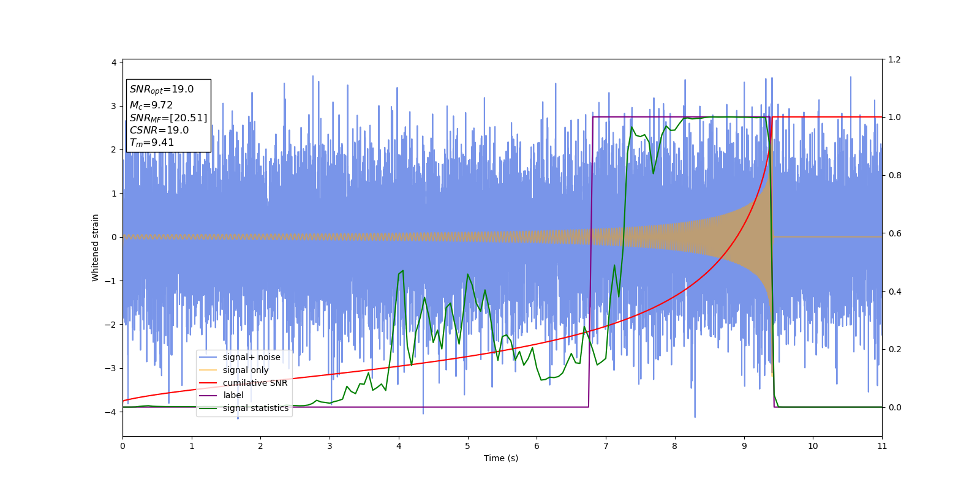Click the Mc=9.72 annotation text
Screen dimensions: 980x490
[x=151, y=105]
